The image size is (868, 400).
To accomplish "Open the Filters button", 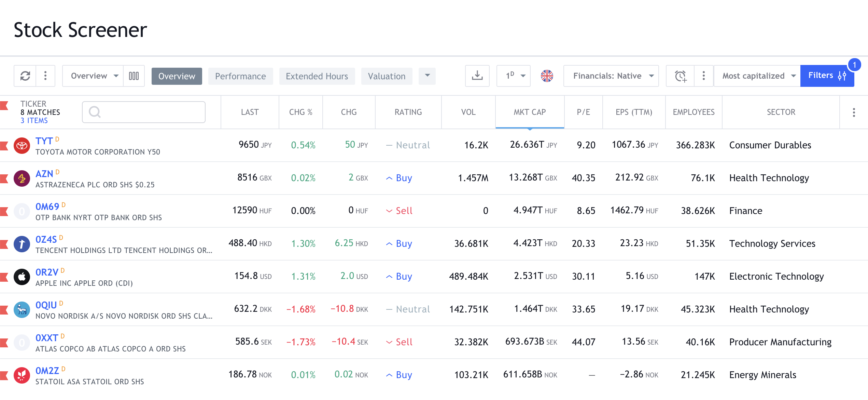I will click(x=827, y=76).
